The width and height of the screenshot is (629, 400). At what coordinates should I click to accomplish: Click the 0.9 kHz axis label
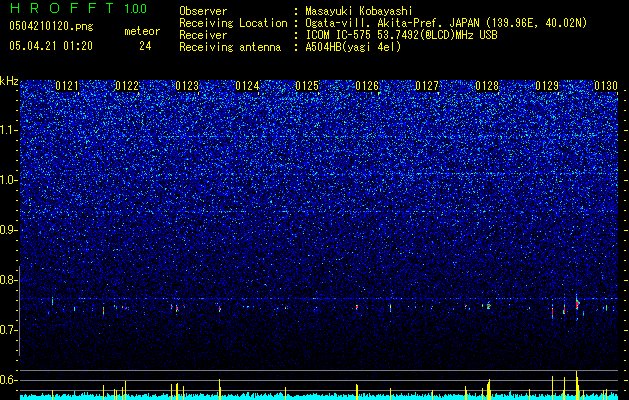(x=9, y=230)
